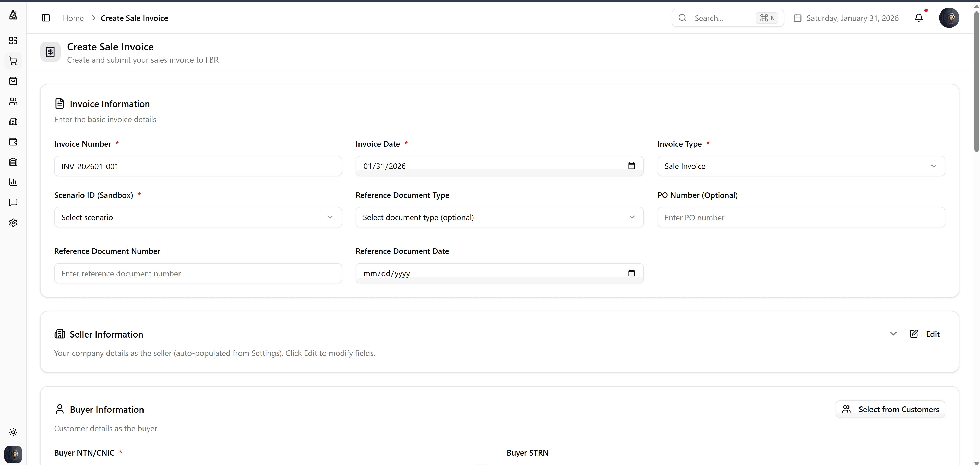The image size is (980, 465).
Task: Collapse the Seller Information section chevron
Action: point(893,334)
